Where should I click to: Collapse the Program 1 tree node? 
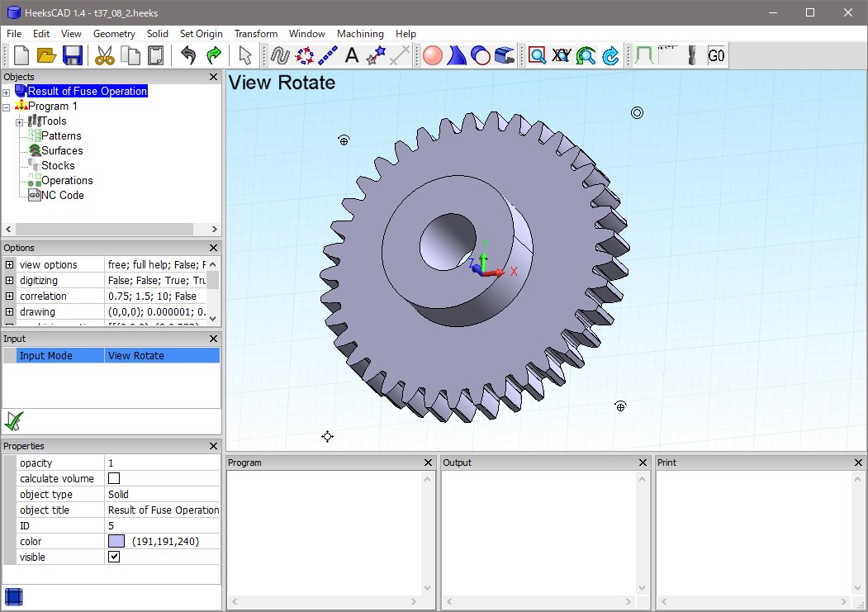(x=7, y=107)
